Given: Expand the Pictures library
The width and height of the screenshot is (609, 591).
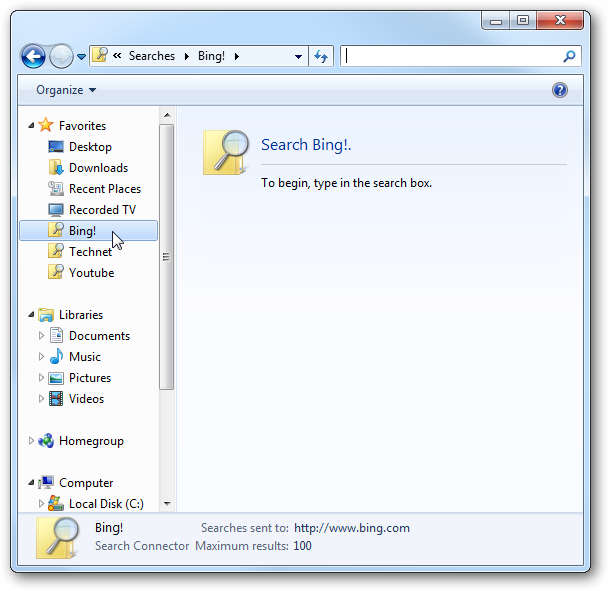Looking at the screenshot, I should [41, 377].
